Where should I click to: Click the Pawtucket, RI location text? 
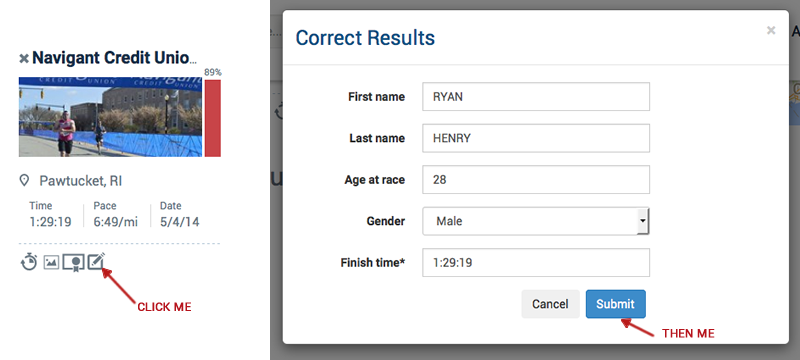pyautogui.click(x=81, y=181)
